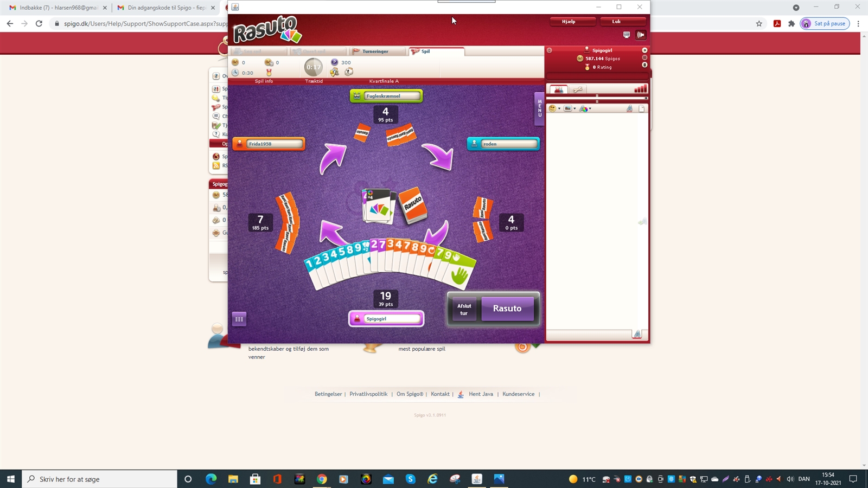Click the purple Rasuto button
This screenshot has width=868, height=488.
coord(507,309)
